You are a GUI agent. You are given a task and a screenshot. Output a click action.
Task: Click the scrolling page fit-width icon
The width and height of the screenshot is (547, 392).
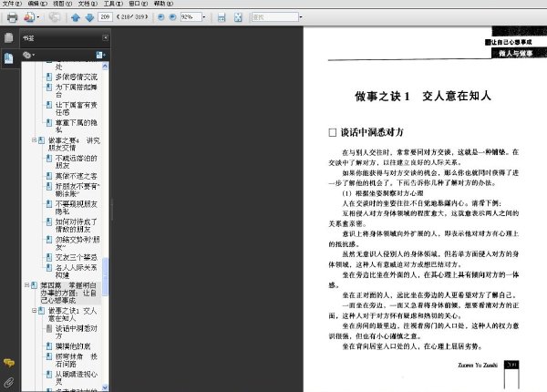(x=222, y=17)
